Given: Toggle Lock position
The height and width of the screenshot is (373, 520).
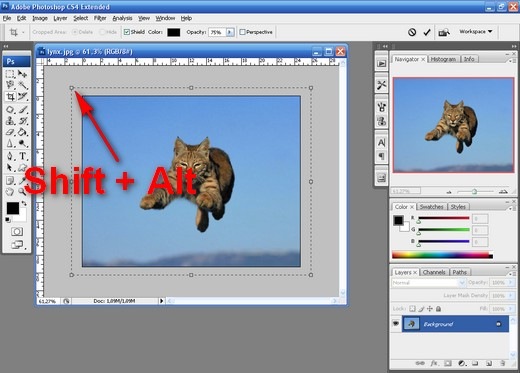Looking at the screenshot, I should point(430,309).
